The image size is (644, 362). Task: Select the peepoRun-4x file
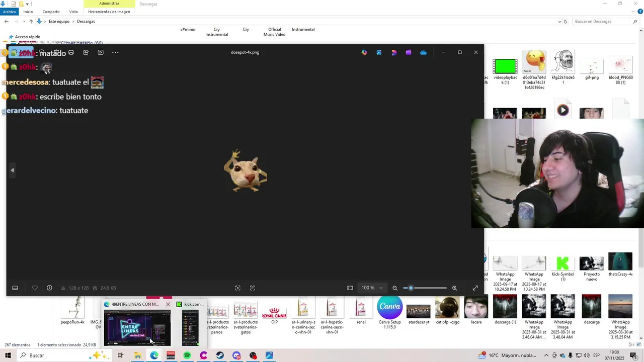coord(72,310)
